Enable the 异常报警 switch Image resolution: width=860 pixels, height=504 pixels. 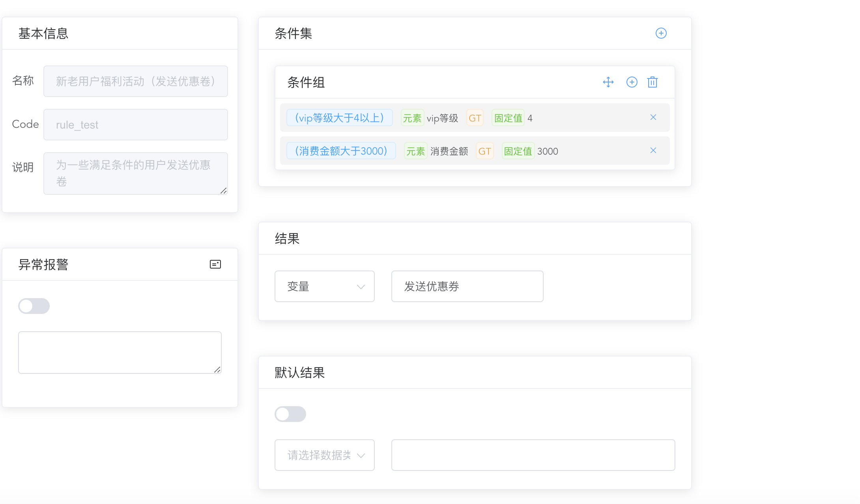(x=34, y=306)
